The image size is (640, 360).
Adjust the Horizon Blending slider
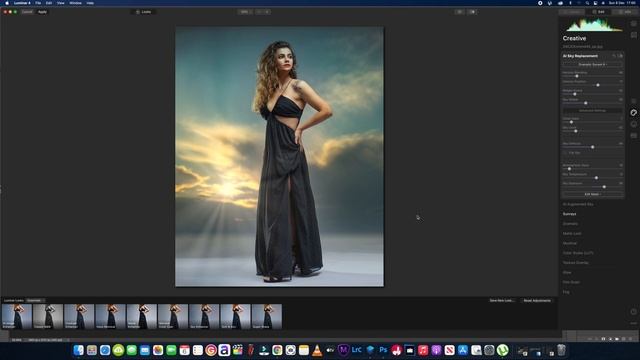[577, 76]
